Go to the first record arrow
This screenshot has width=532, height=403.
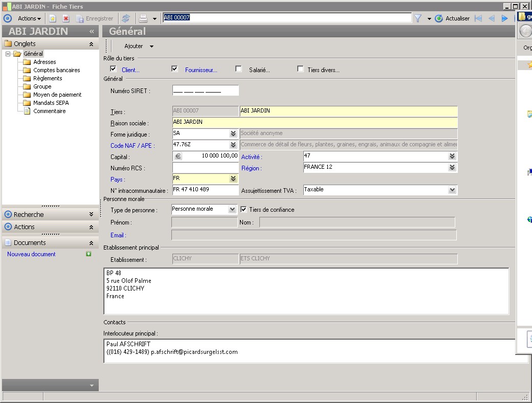pos(478,18)
